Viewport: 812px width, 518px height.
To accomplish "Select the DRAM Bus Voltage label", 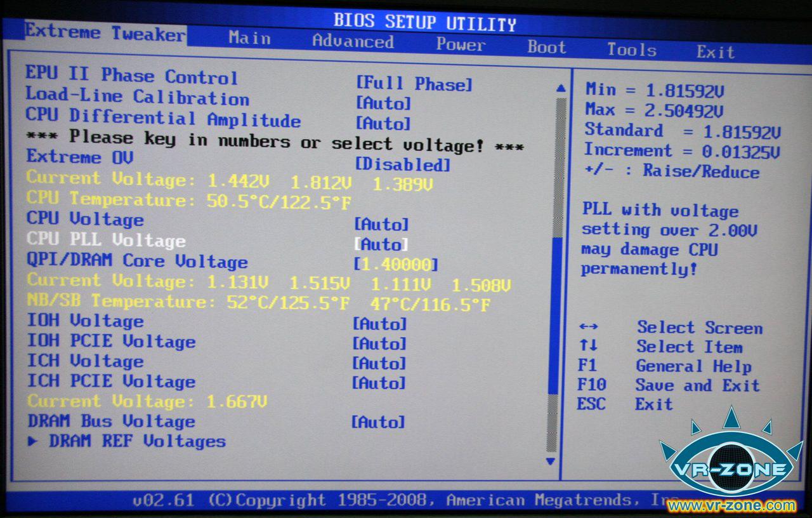I will (111, 421).
